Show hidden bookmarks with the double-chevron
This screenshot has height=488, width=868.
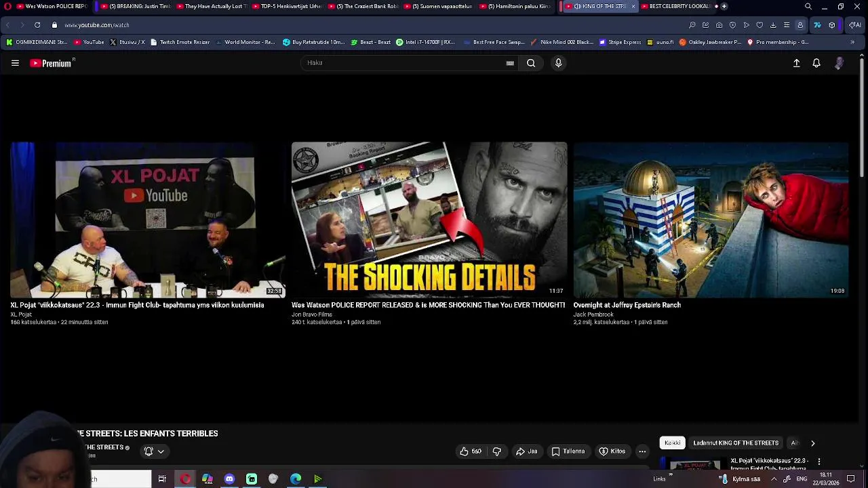(852, 42)
